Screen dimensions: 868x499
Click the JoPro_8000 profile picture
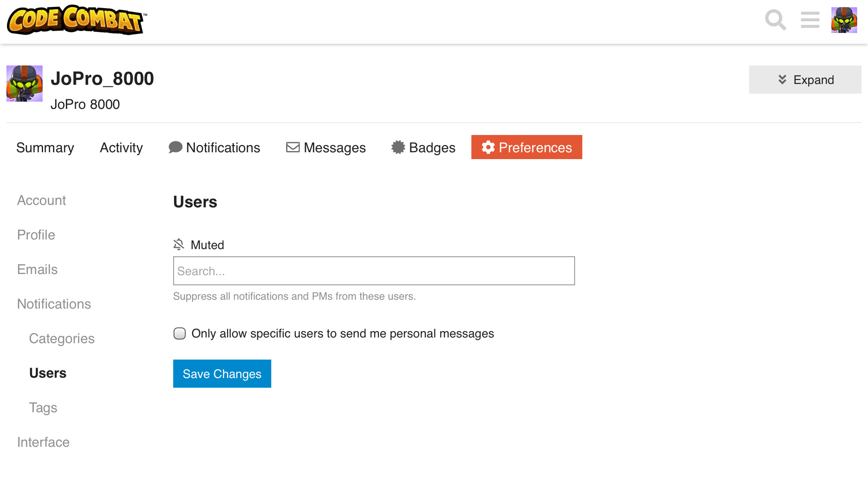click(25, 84)
